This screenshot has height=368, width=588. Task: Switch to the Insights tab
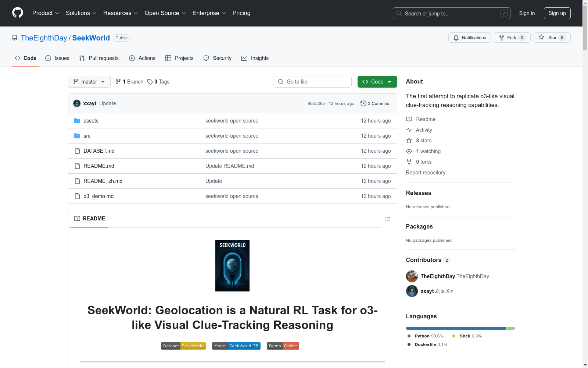pos(255,58)
